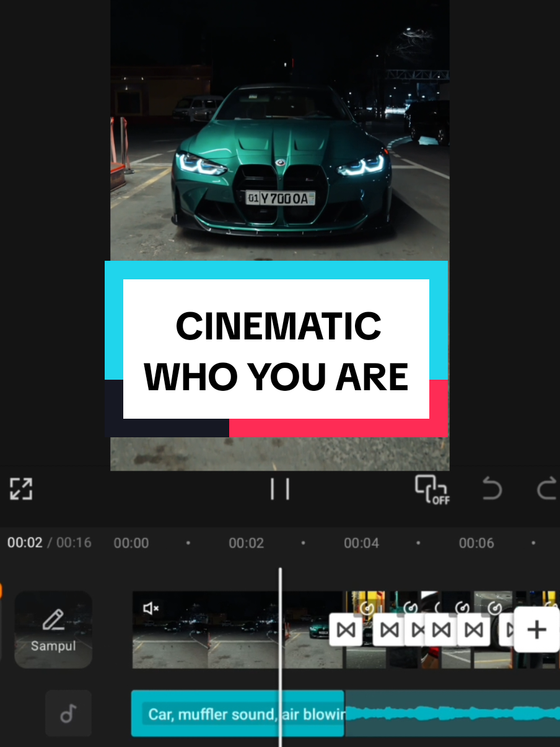Click the 00:16 total duration readout

tap(74, 543)
